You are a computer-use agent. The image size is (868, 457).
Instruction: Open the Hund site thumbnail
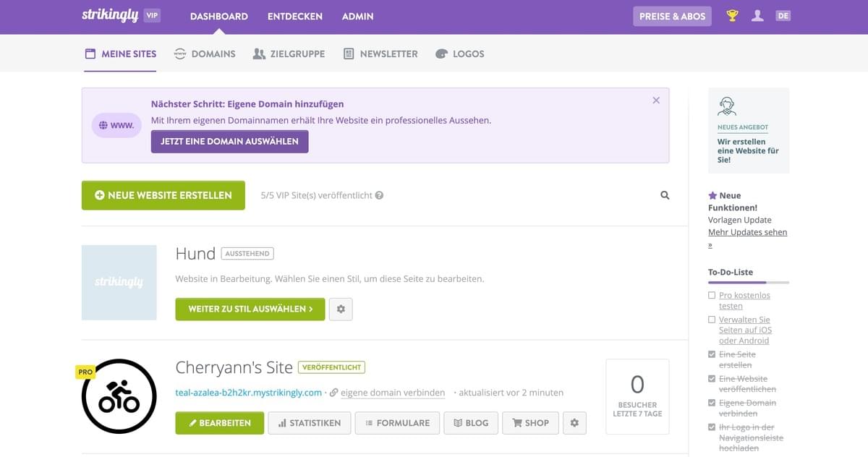(x=119, y=283)
